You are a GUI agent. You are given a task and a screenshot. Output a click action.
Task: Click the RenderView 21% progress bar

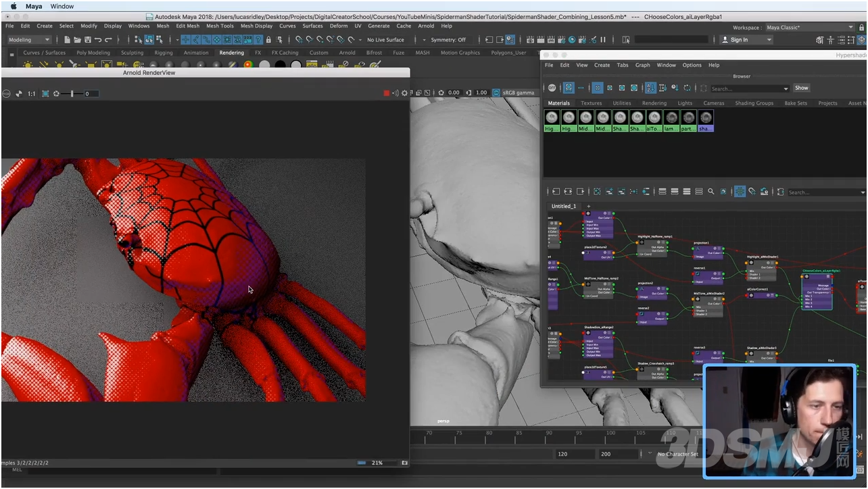[377, 463]
